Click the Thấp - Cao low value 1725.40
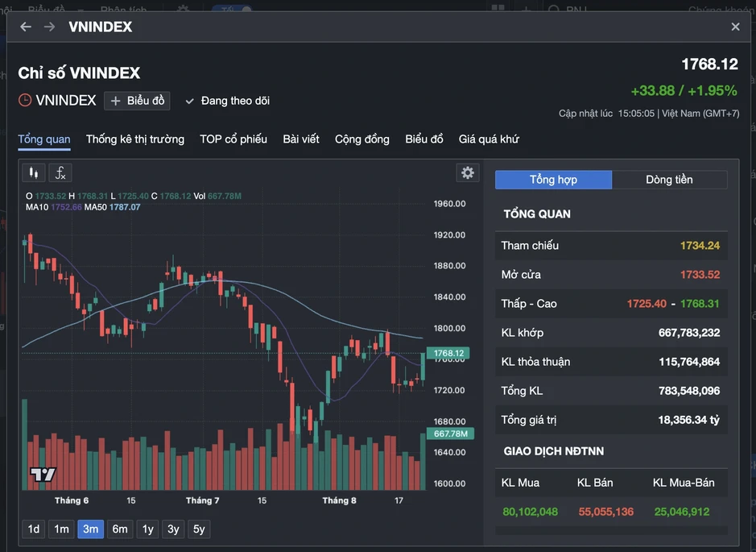This screenshot has width=756, height=552. [x=647, y=304]
